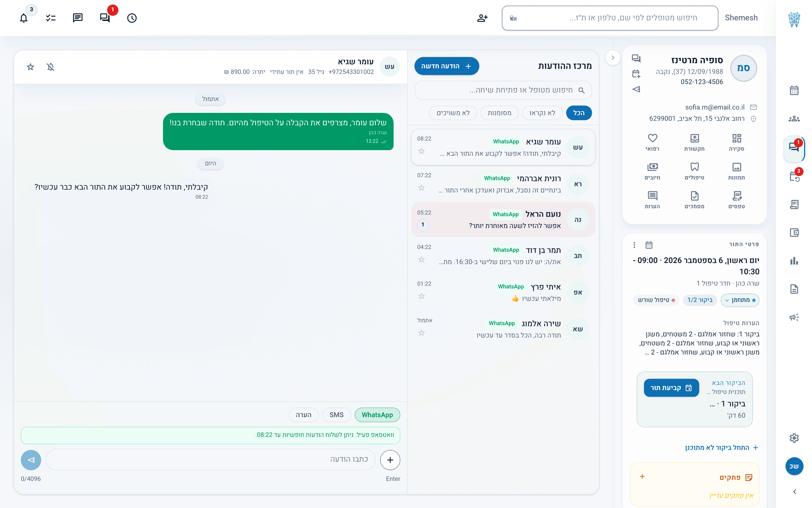
Task: Open the settings gear in sidebar
Action: 794,438
